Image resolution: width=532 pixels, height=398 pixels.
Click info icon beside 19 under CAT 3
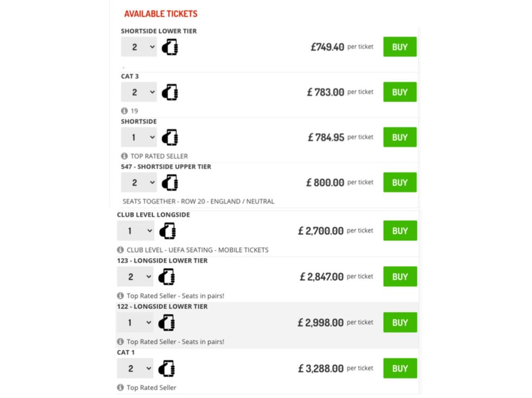coord(124,111)
